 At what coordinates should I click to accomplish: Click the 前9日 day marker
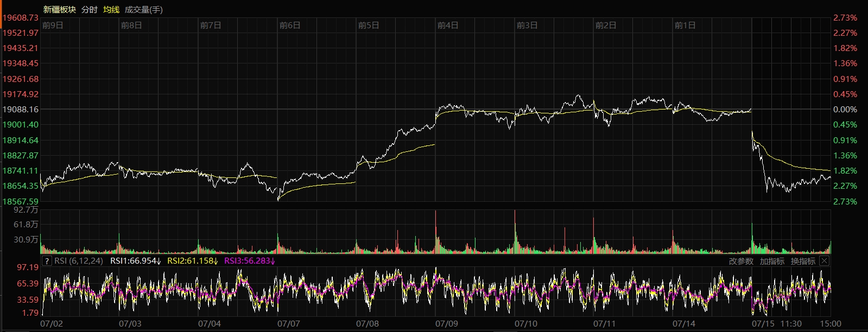click(53, 25)
